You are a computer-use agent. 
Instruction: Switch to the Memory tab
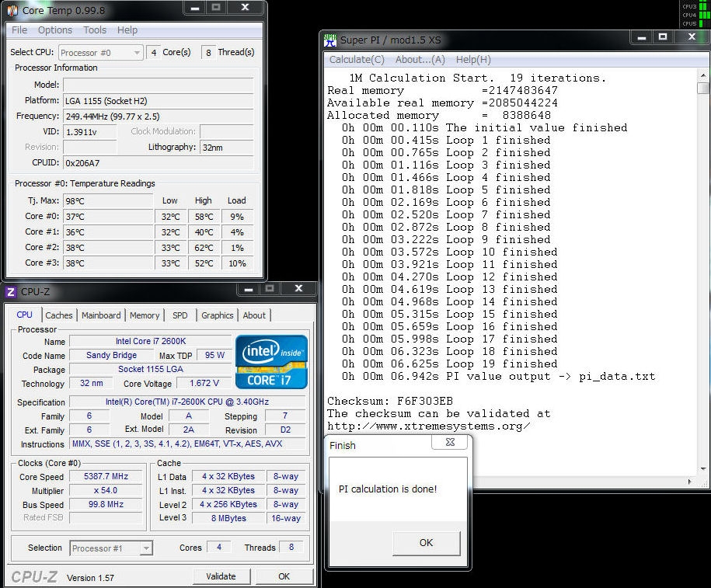(145, 315)
